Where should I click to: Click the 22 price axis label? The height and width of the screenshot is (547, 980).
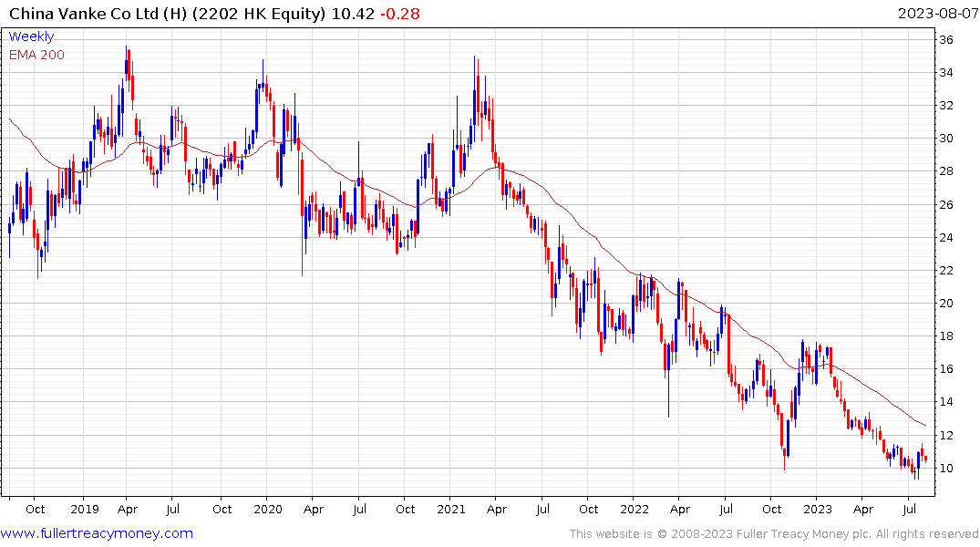tap(946, 270)
